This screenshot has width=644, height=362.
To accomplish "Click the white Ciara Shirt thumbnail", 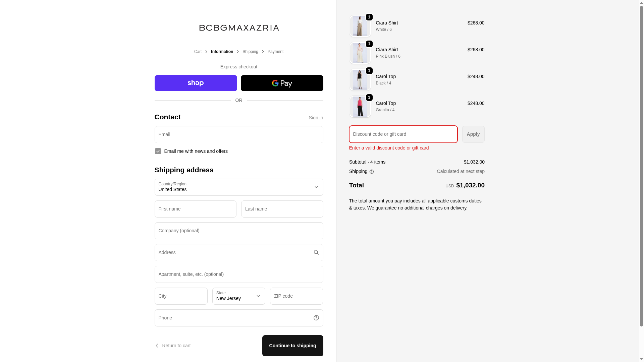I will tap(360, 26).
